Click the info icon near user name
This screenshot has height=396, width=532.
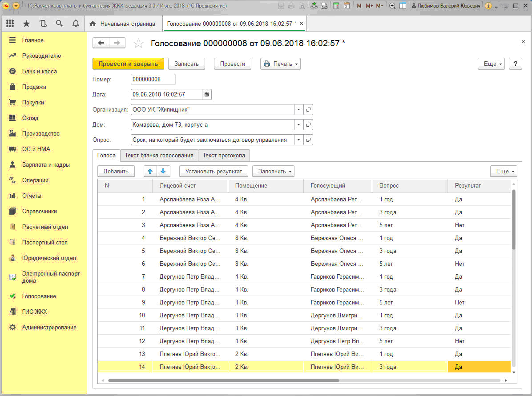pos(488,6)
